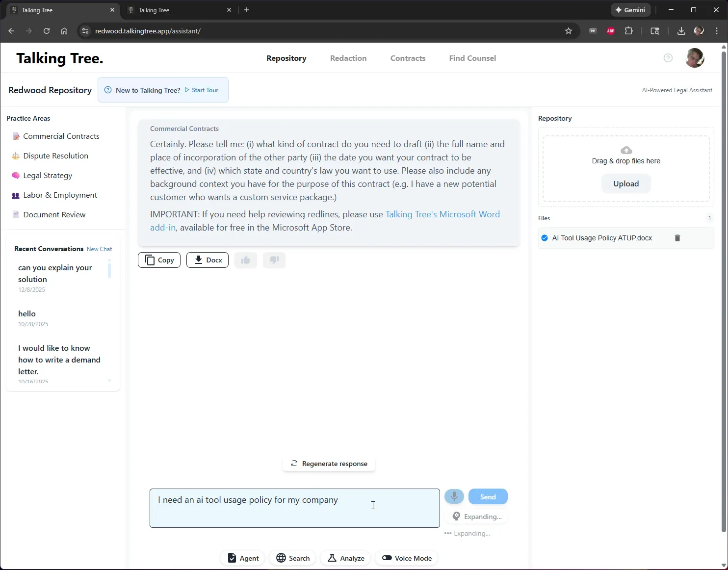Bookmark this page with star icon

pyautogui.click(x=569, y=31)
